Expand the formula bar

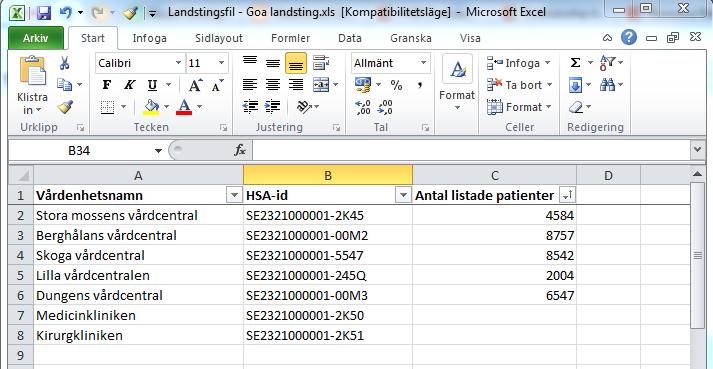697,150
